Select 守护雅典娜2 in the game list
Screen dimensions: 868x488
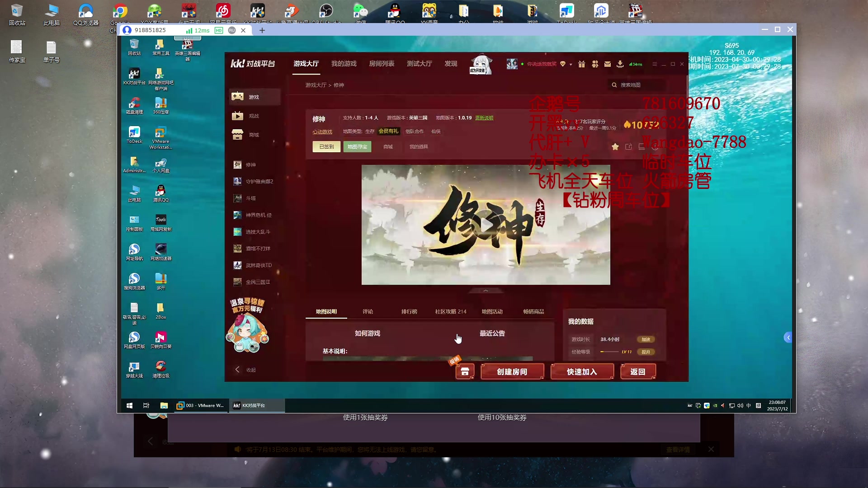[x=254, y=181]
